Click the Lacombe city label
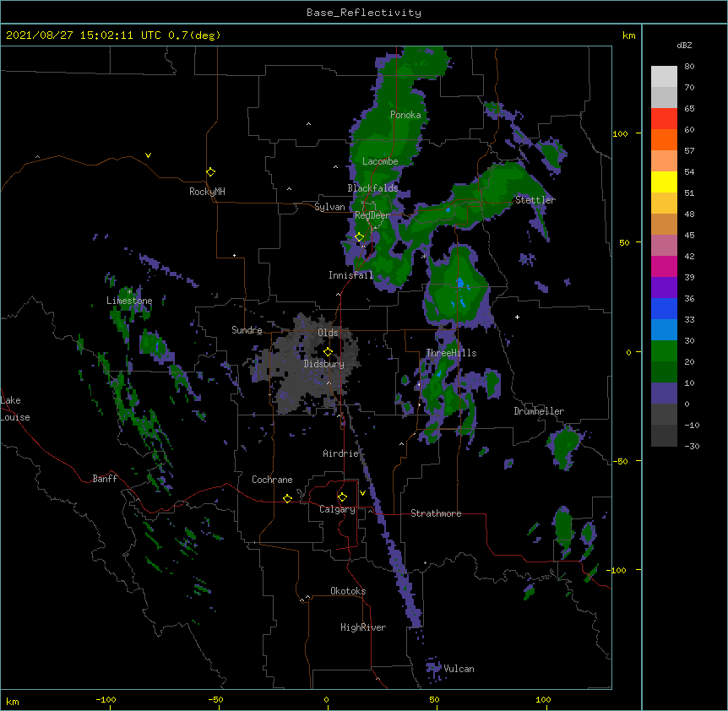Viewport: 728px width, 711px height. [x=380, y=161]
